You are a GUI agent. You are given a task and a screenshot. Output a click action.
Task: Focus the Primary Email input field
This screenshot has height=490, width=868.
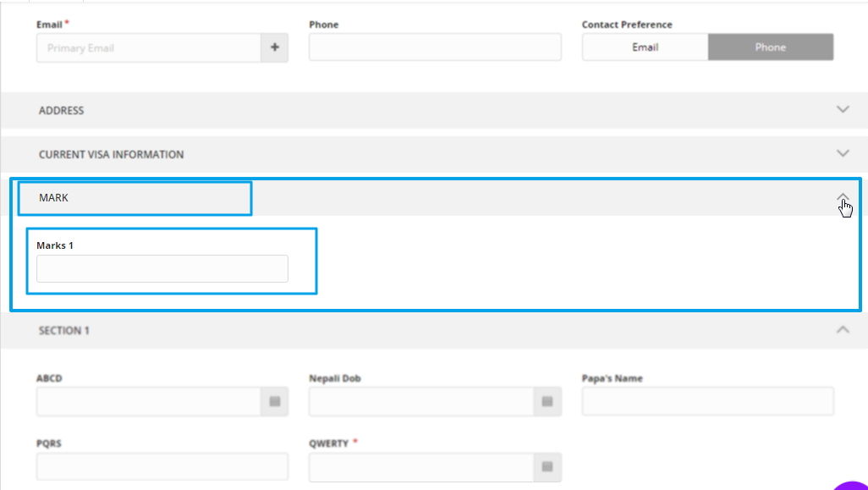point(148,48)
